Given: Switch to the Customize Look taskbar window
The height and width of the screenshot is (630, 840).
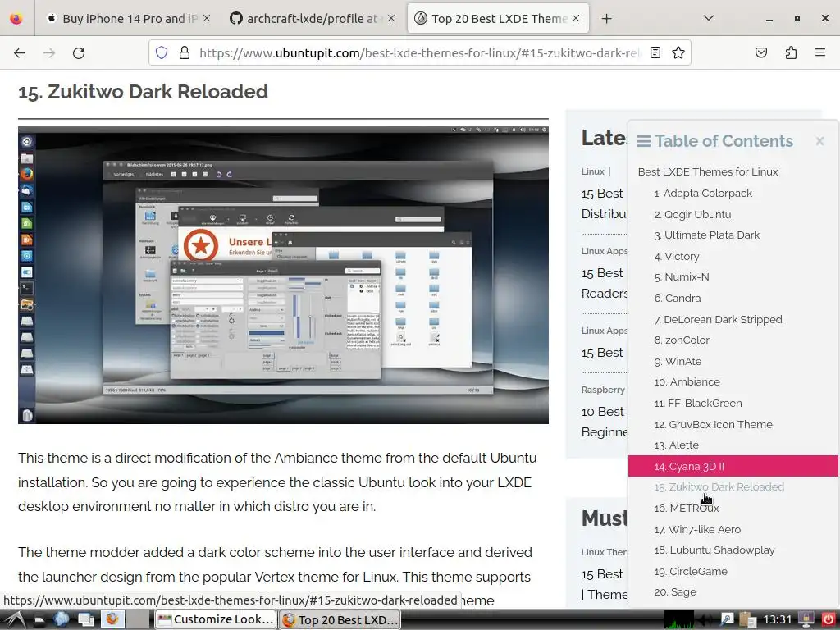Looking at the screenshot, I should (216, 620).
